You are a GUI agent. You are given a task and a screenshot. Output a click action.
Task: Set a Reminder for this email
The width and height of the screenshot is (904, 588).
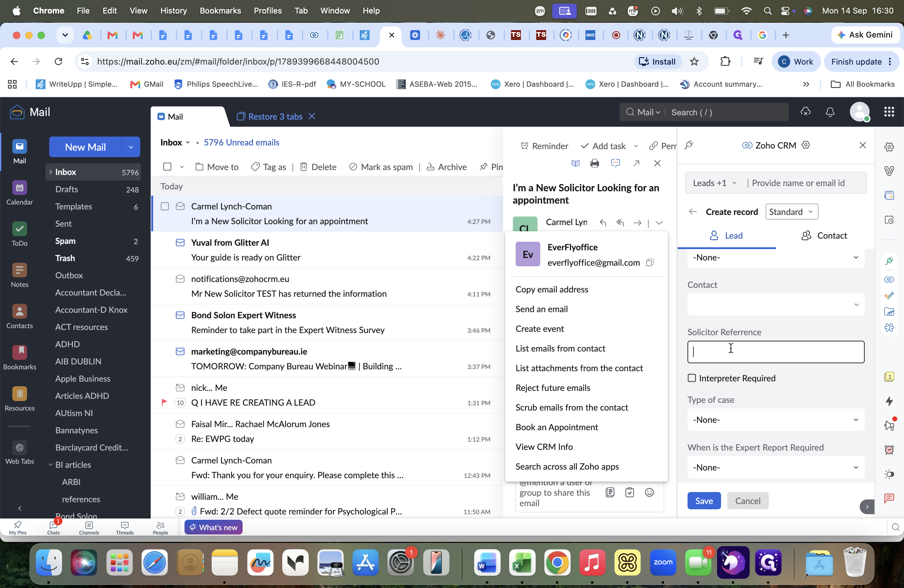[x=544, y=146]
